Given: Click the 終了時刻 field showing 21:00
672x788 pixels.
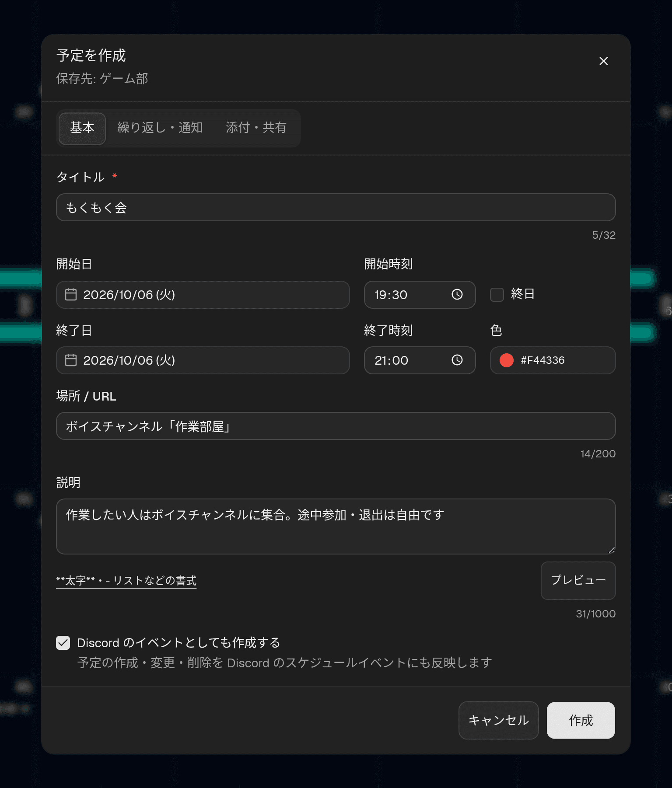Looking at the screenshot, I should (420, 360).
